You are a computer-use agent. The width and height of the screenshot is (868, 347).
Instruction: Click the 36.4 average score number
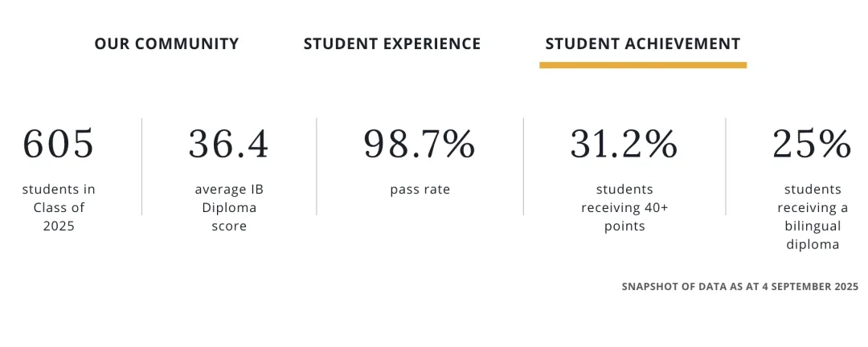pos(229,145)
